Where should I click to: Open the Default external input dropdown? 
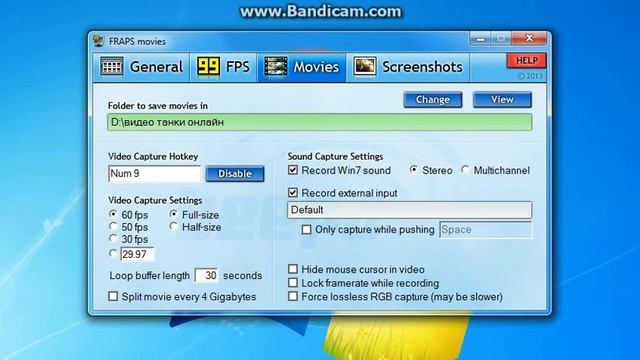[409, 210]
